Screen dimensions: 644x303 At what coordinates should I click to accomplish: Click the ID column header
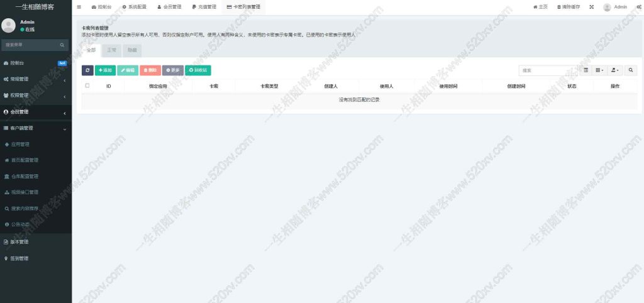[x=108, y=86]
